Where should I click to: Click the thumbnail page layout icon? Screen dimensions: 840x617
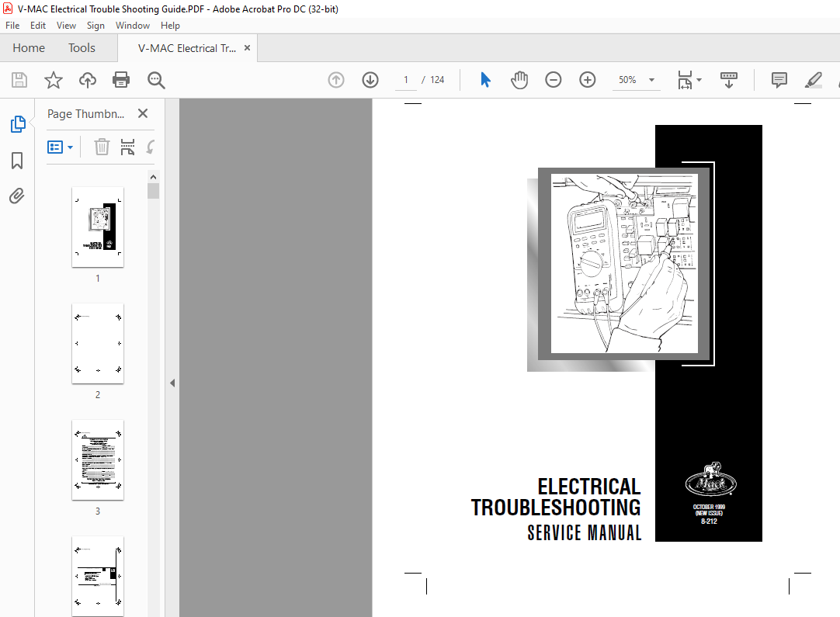point(127,147)
